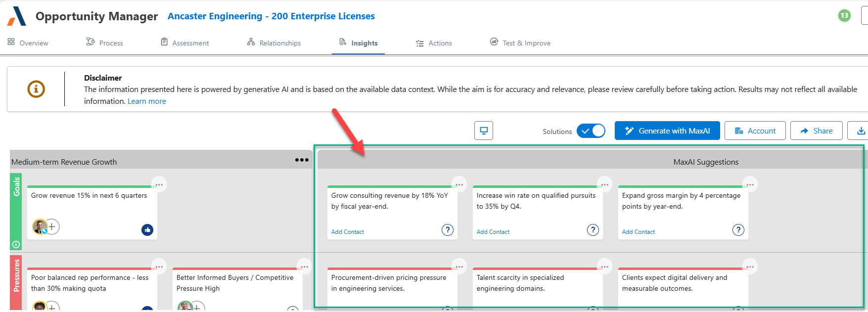
Task: Click the green 13 notification badge
Action: 844,15
